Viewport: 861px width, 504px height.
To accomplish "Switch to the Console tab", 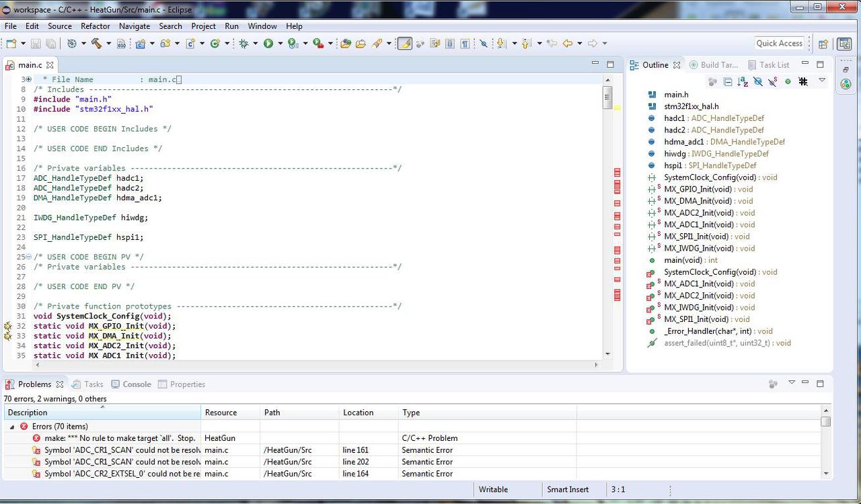I will pos(131,384).
